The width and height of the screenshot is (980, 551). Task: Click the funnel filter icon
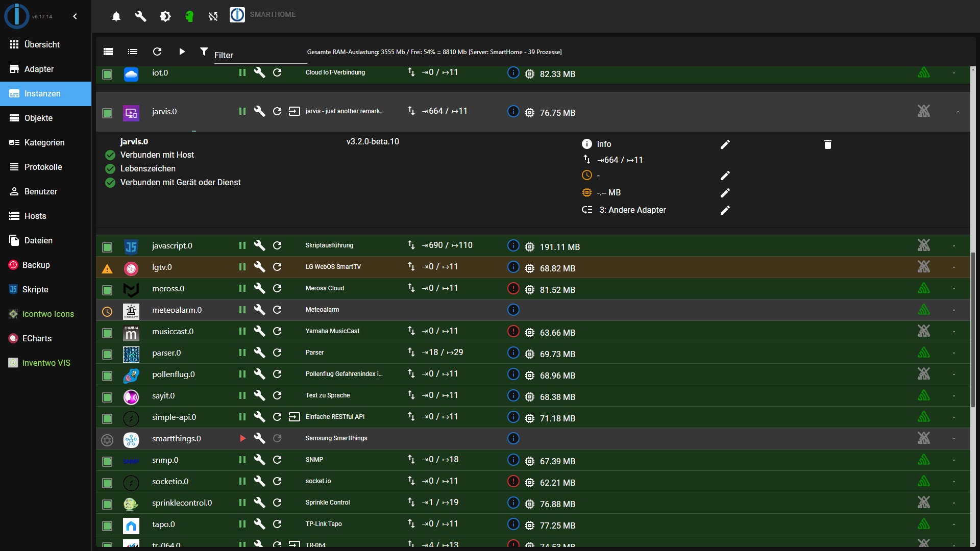[x=204, y=52]
